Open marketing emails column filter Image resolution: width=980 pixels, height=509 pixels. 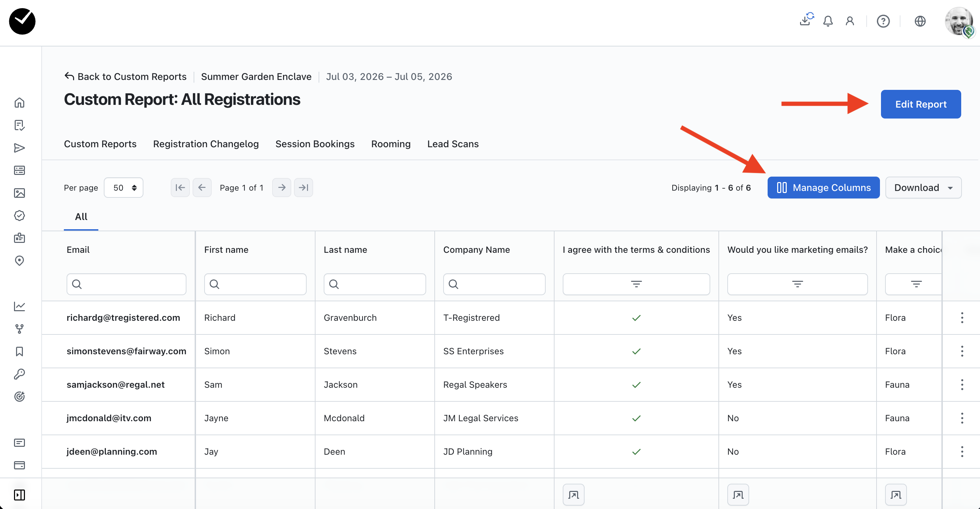[797, 284]
